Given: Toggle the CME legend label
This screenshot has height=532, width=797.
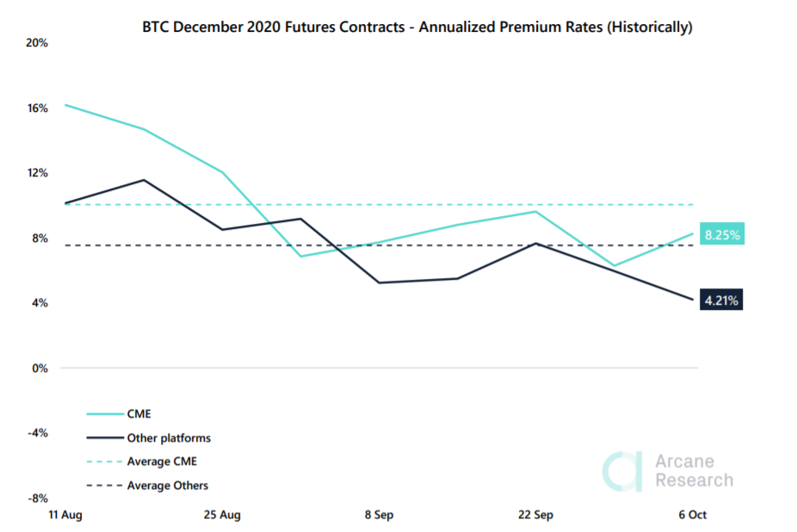Looking at the screenshot, I should point(139,414).
